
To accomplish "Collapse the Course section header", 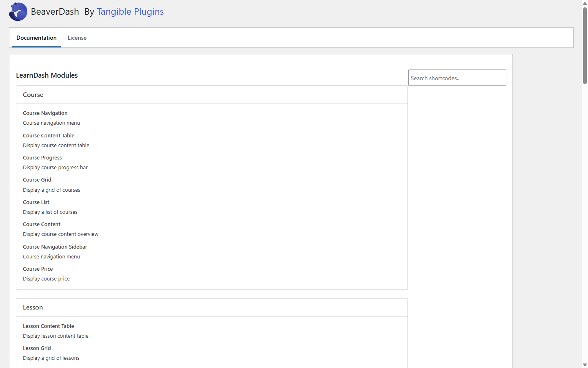I will (x=212, y=94).
